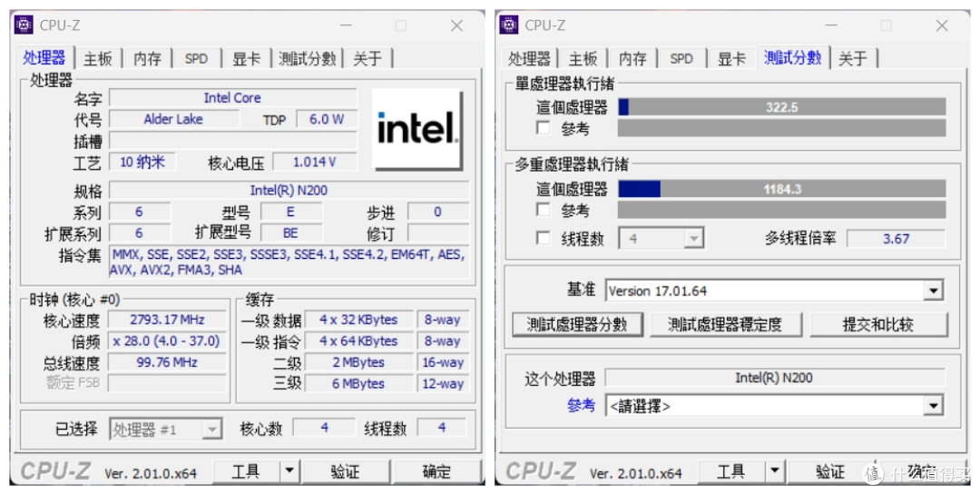The image size is (980, 495).
Task: Click the Intel logo image
Action: 417,129
